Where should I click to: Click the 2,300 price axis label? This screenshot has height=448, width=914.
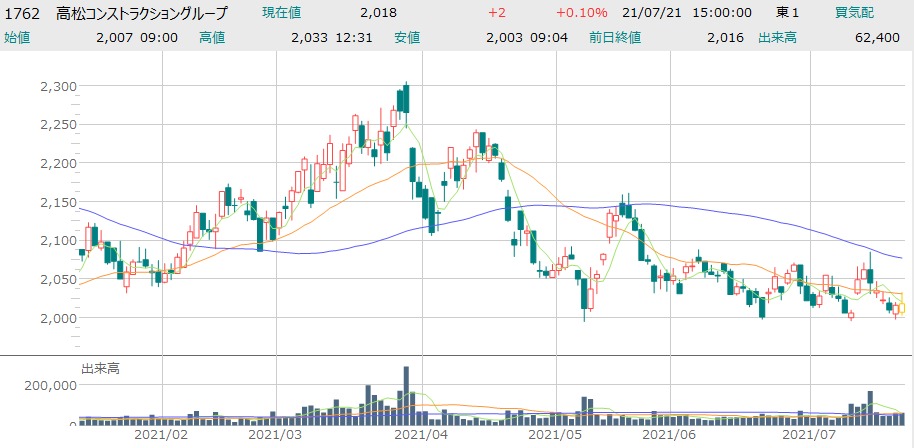(58, 86)
